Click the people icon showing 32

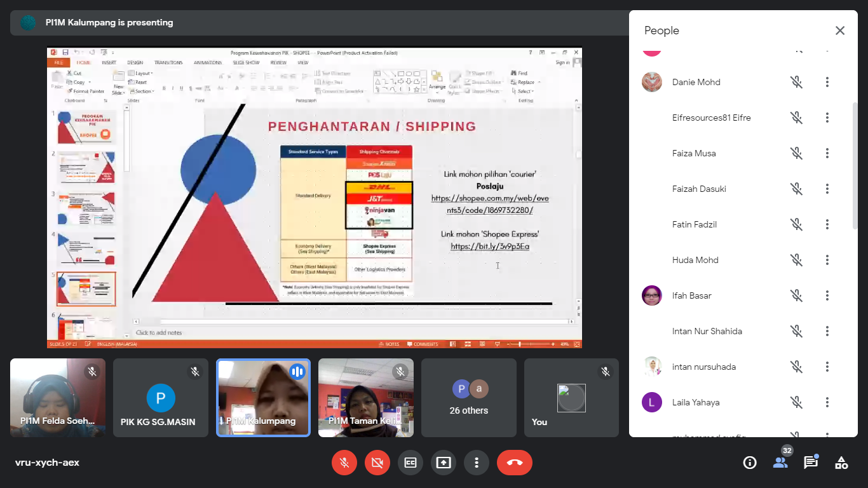[x=780, y=463]
